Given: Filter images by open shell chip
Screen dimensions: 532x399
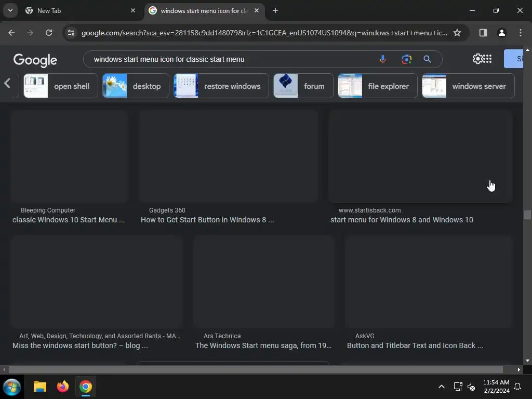Looking at the screenshot, I should coord(61,86).
